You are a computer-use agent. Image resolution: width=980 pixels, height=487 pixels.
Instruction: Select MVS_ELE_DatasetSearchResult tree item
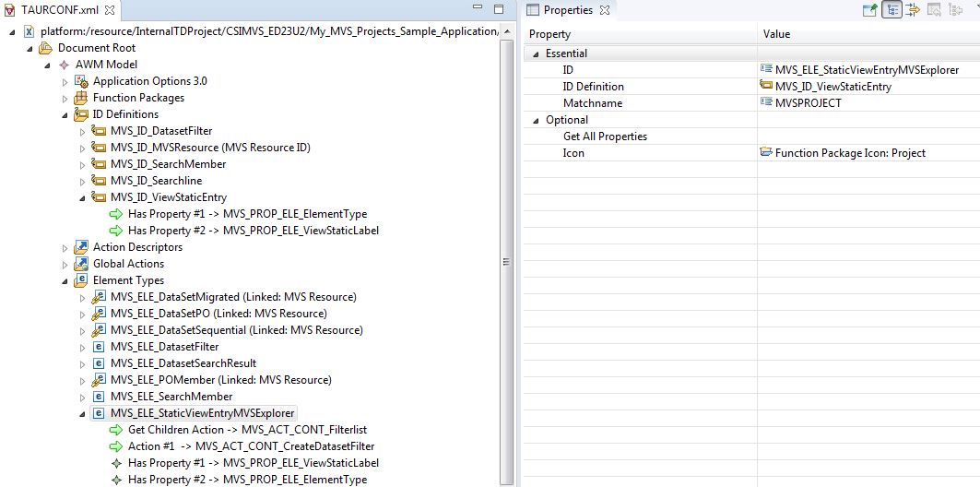(x=183, y=363)
